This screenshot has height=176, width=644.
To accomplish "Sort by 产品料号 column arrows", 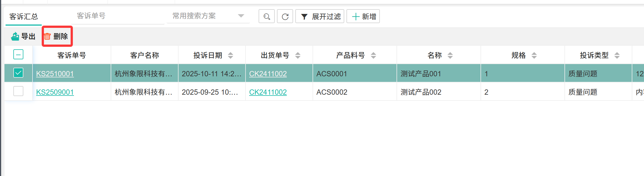I will (373, 55).
